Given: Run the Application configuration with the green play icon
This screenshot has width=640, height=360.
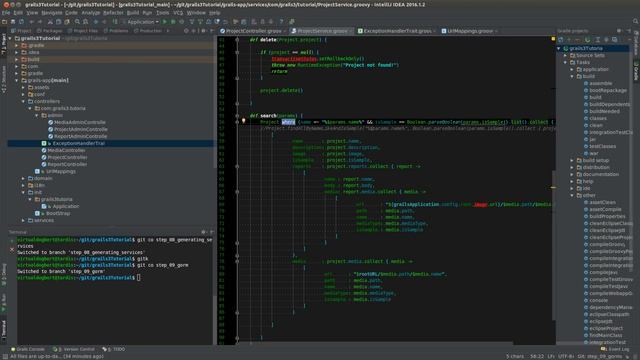Looking at the screenshot, I should pos(165,22).
